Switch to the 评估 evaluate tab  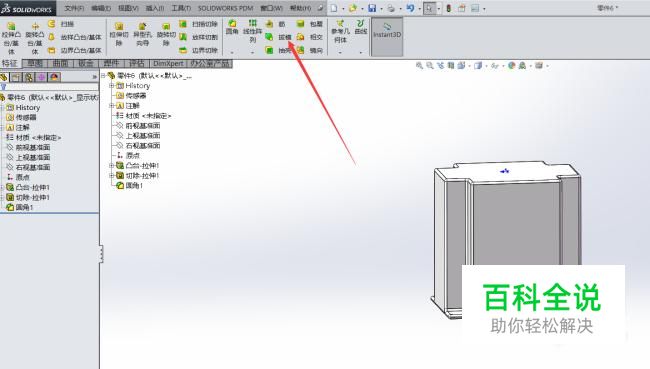pyautogui.click(x=137, y=63)
